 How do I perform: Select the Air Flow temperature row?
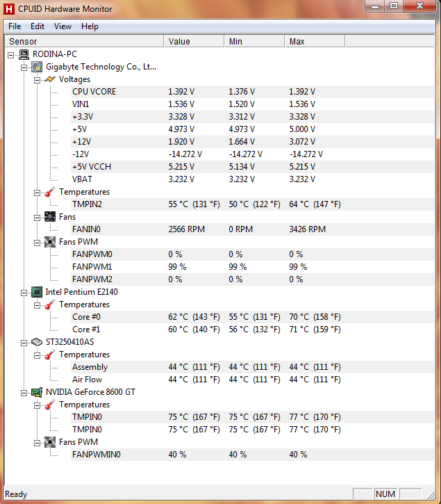click(x=253, y=380)
